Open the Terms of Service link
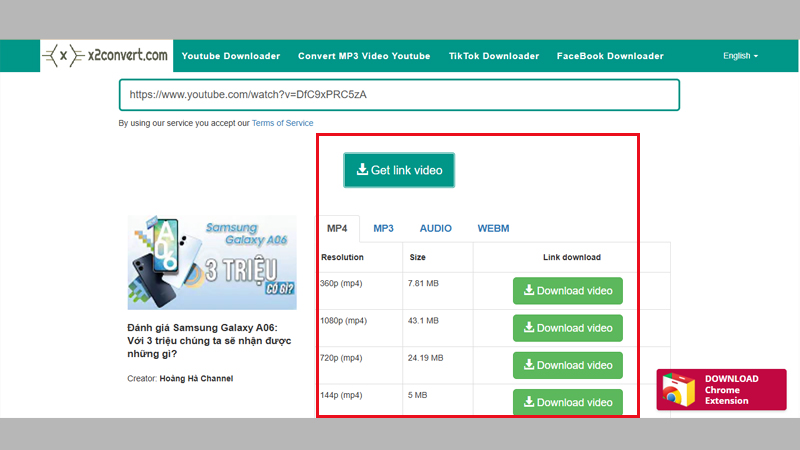 tap(282, 123)
